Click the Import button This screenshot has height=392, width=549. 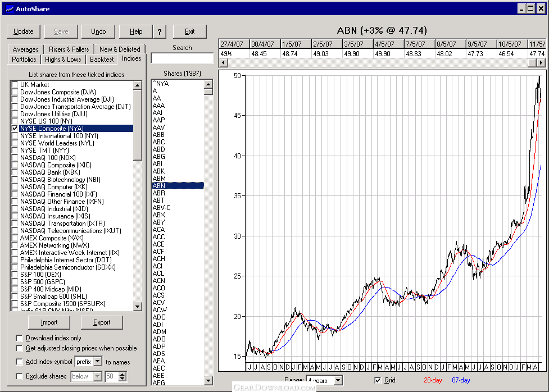pyautogui.click(x=49, y=322)
